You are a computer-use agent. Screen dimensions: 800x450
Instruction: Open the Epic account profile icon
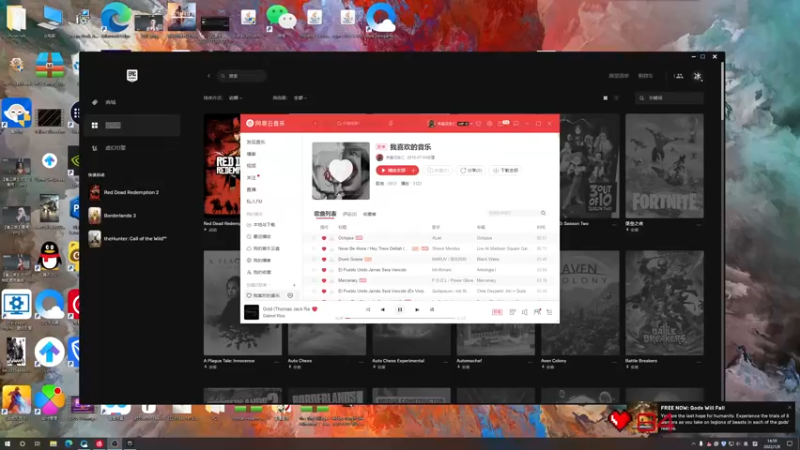coord(697,76)
